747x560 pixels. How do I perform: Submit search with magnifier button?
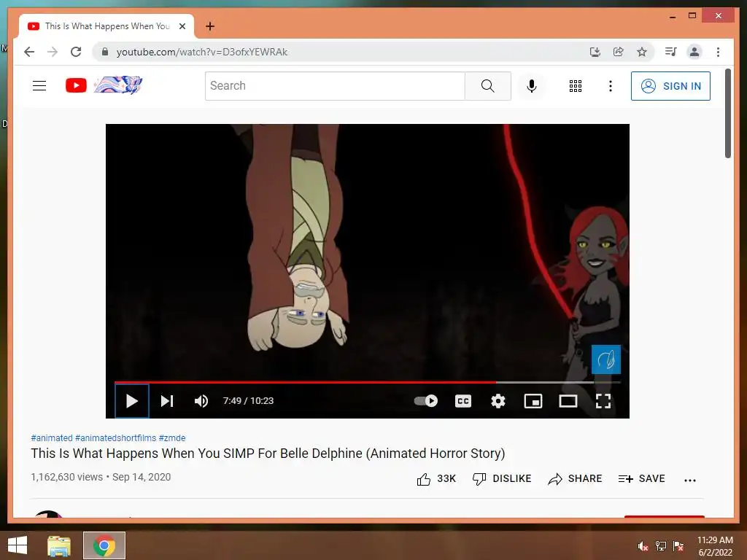[x=488, y=86]
